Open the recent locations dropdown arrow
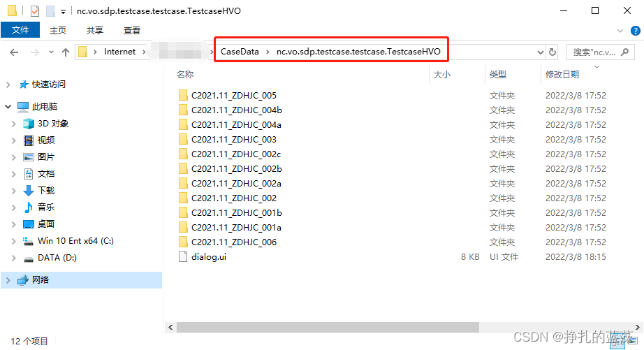The height and width of the screenshot is (350, 644). (51, 52)
